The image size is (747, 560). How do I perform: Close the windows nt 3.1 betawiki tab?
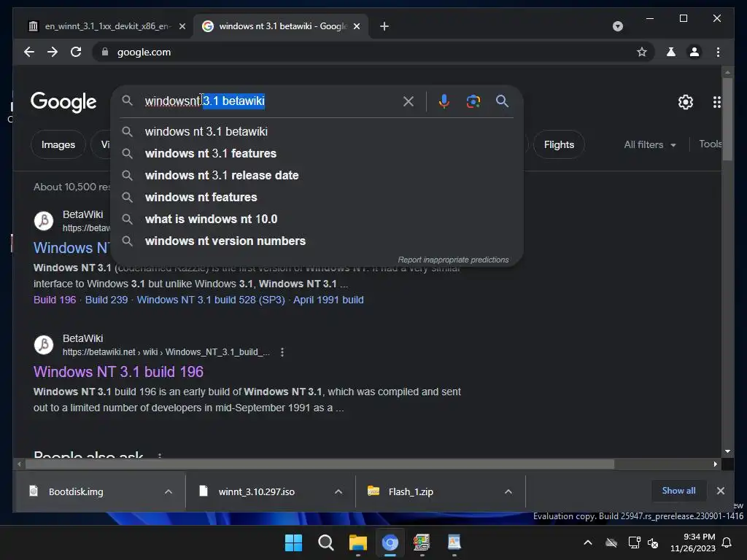pos(357,26)
